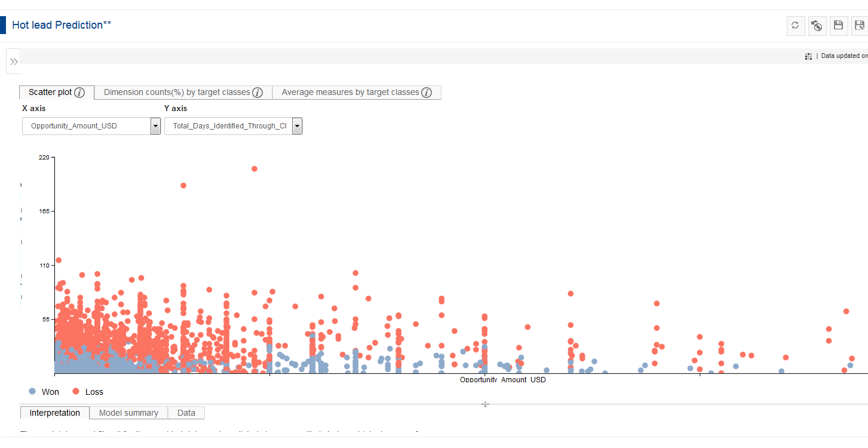Viewport: 868px width, 448px height.
Task: Toggle the Loss legend entry
Action: point(87,392)
